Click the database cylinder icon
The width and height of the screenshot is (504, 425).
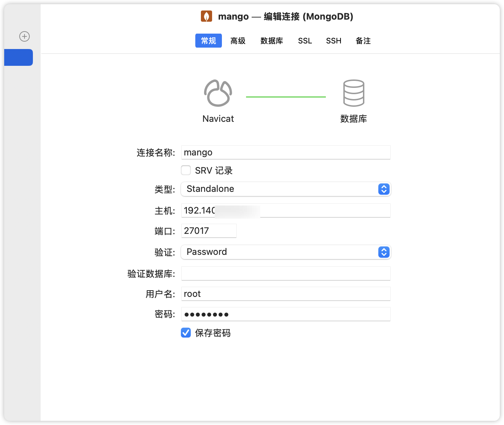(x=354, y=93)
